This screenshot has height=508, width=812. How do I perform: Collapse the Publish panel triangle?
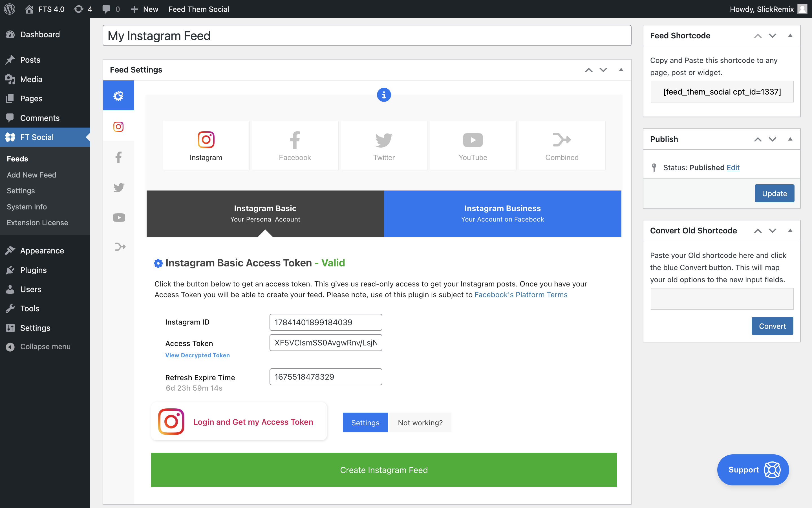790,139
